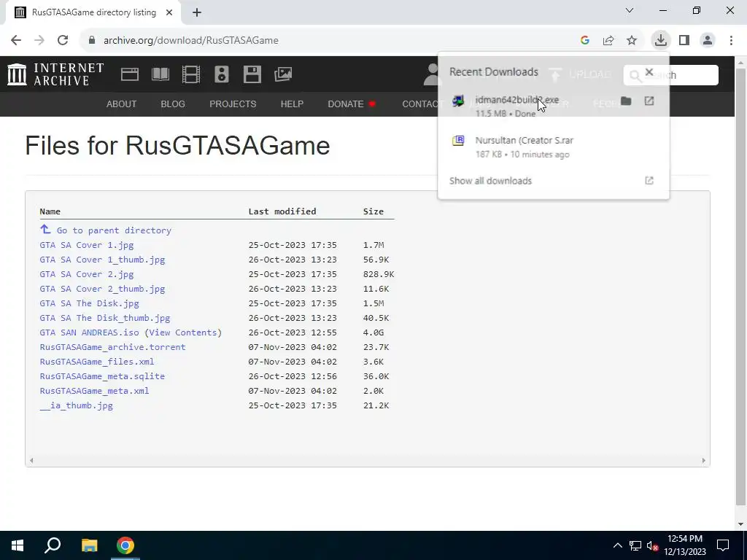Image resolution: width=747 pixels, height=560 pixels.
Task: Click the network tray icon
Action: 635,545
